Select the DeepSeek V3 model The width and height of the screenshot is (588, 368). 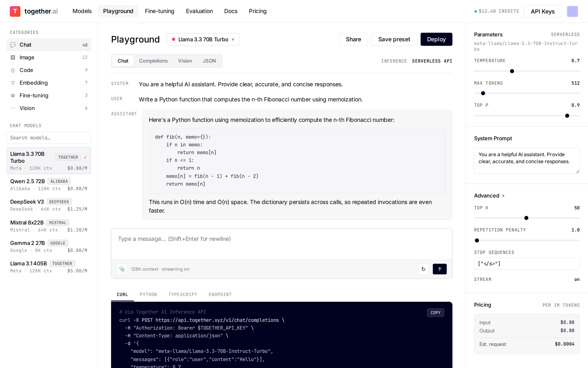tap(49, 205)
